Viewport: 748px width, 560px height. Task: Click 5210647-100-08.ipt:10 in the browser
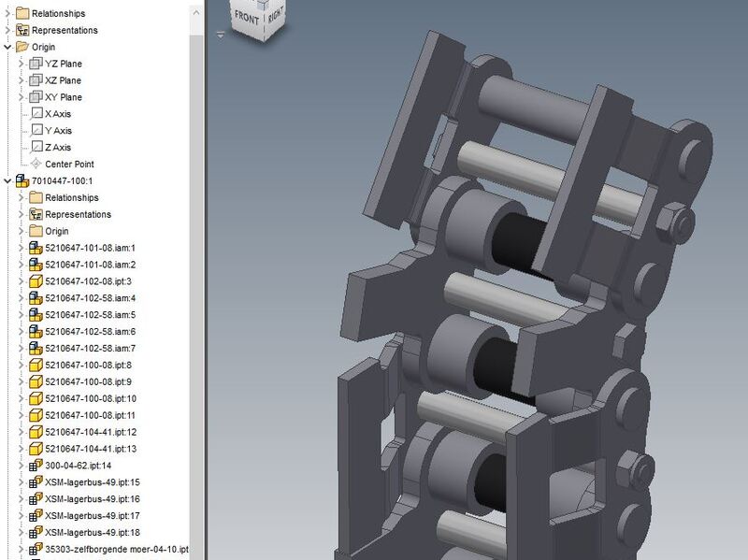coord(91,398)
